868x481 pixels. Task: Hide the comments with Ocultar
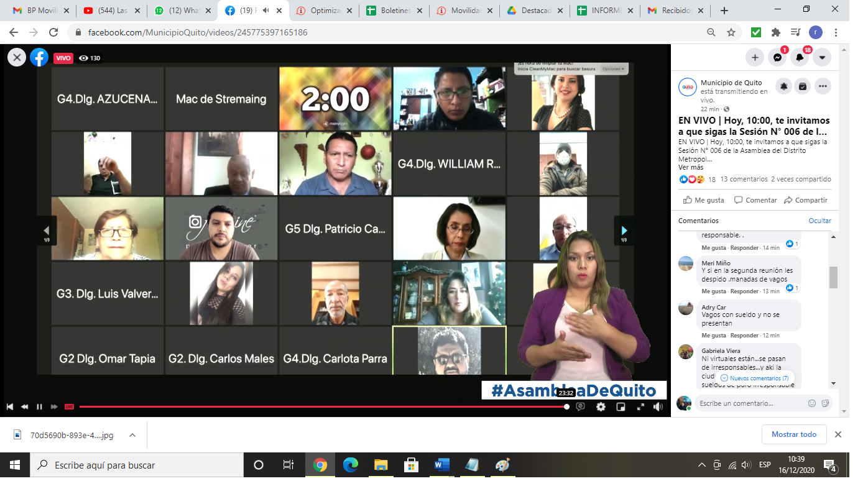(820, 221)
